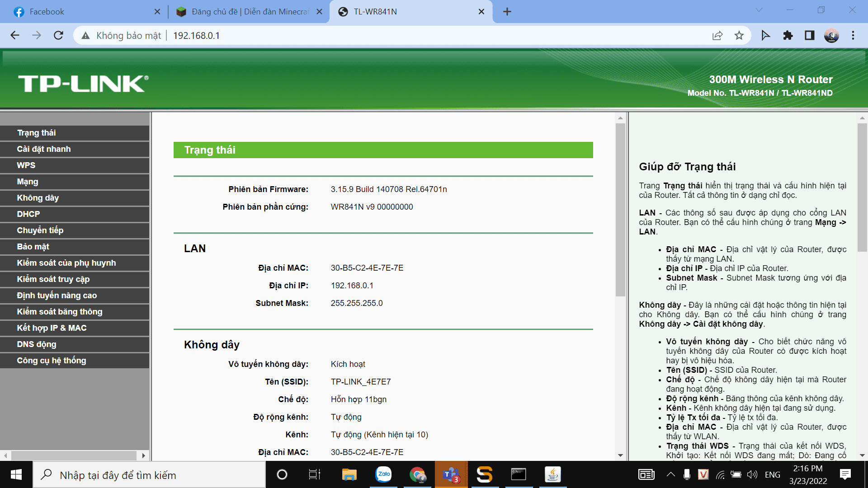Go to Kiểm soát của phụ huynh
Screen dimensions: 868x488
[75, 263]
